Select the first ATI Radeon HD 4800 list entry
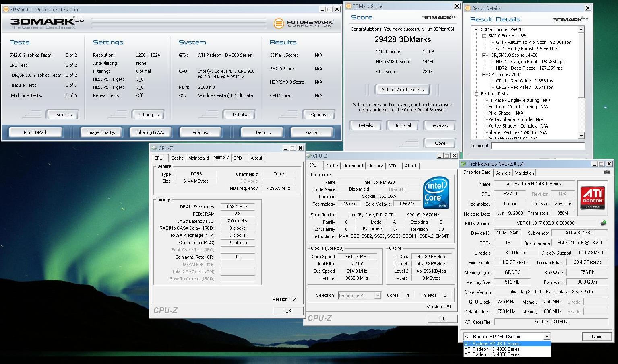 point(507,344)
